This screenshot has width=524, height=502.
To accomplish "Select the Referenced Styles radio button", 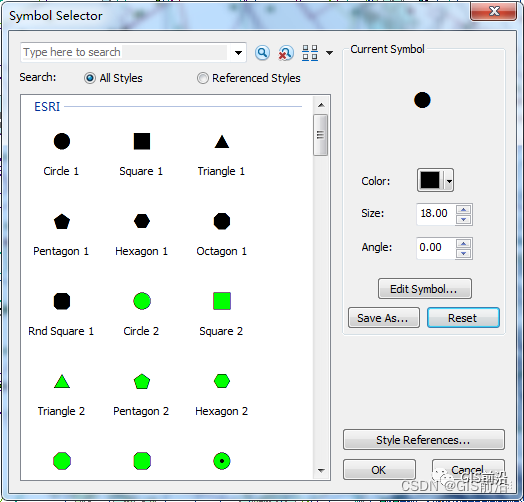I will pos(203,78).
